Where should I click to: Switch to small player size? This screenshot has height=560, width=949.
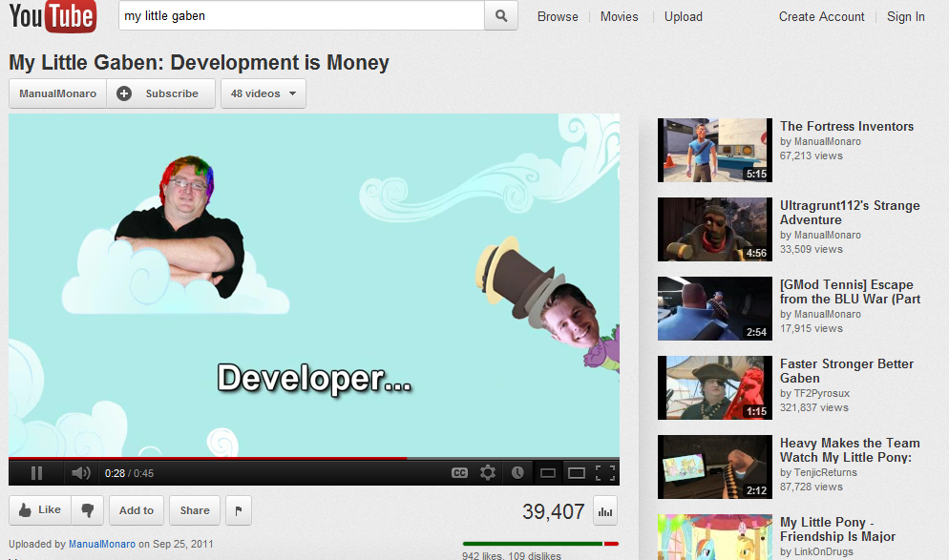click(548, 473)
